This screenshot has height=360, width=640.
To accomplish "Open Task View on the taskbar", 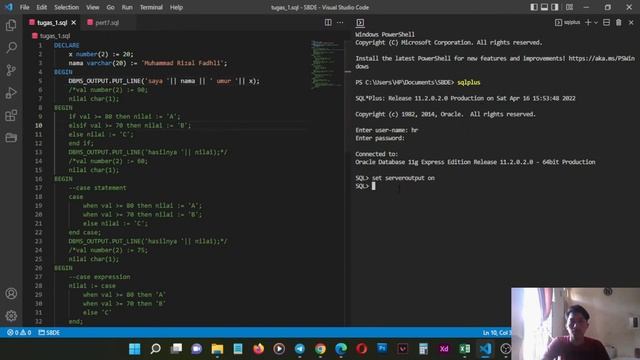I will pyautogui.click(x=176, y=349).
